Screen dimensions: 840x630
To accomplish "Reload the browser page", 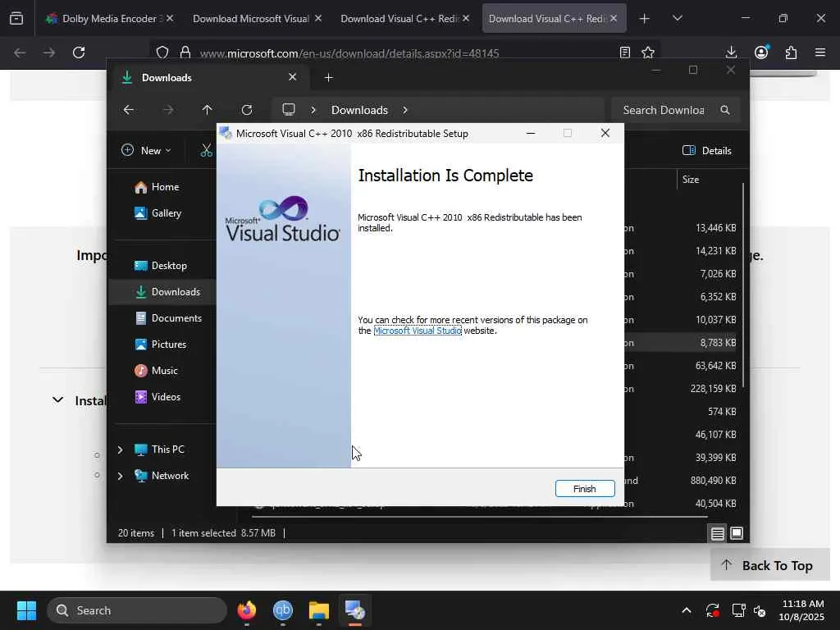I will [x=79, y=52].
